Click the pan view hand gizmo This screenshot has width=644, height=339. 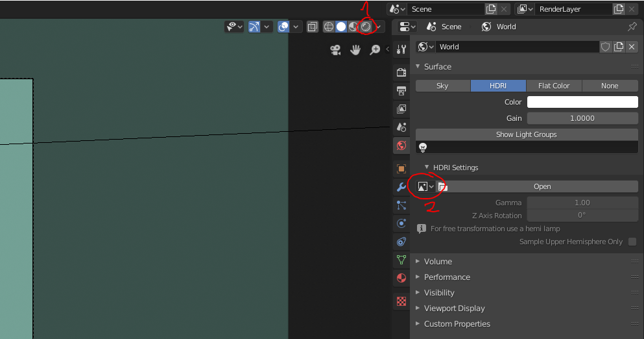[355, 50]
